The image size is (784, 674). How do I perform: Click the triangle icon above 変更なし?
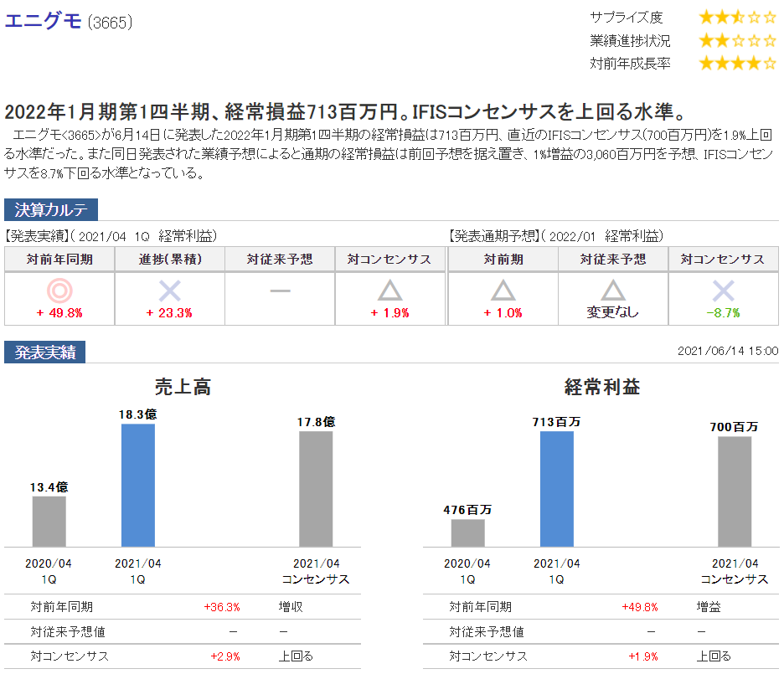[x=613, y=291]
